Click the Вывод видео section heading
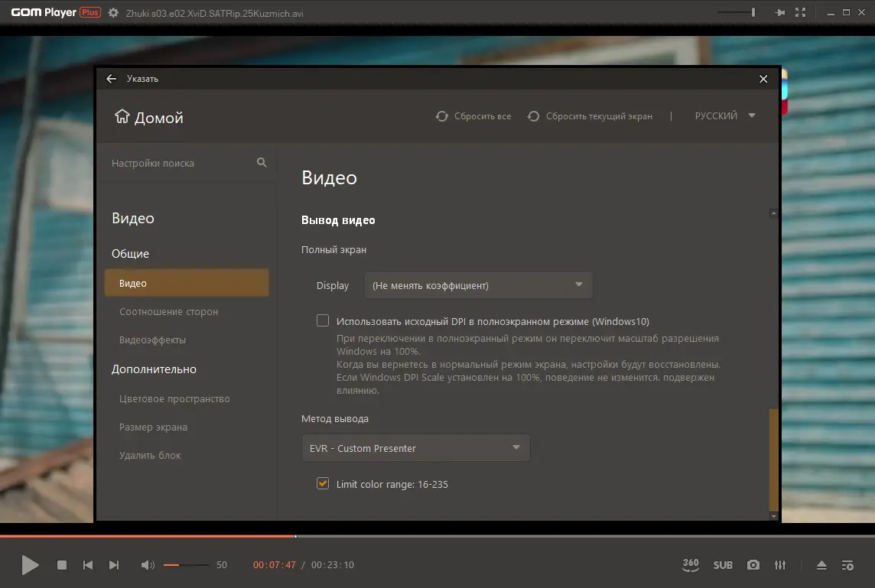Screen dimensions: 875x588 [338, 220]
